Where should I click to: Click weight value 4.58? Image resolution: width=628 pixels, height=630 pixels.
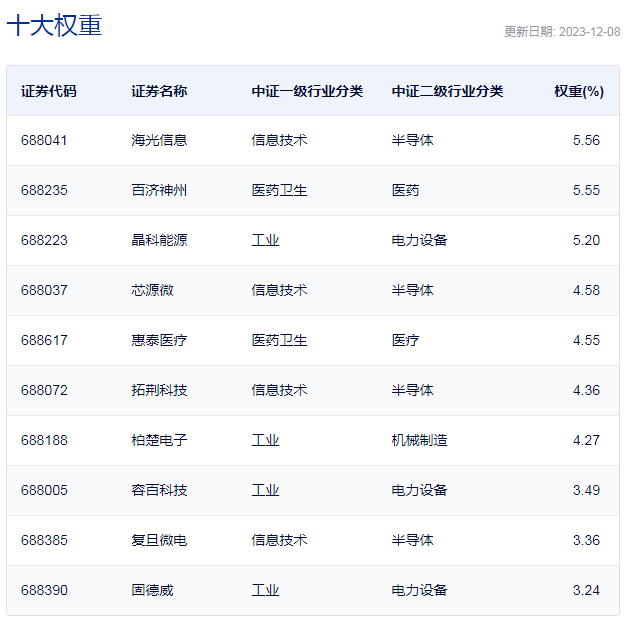click(x=586, y=290)
